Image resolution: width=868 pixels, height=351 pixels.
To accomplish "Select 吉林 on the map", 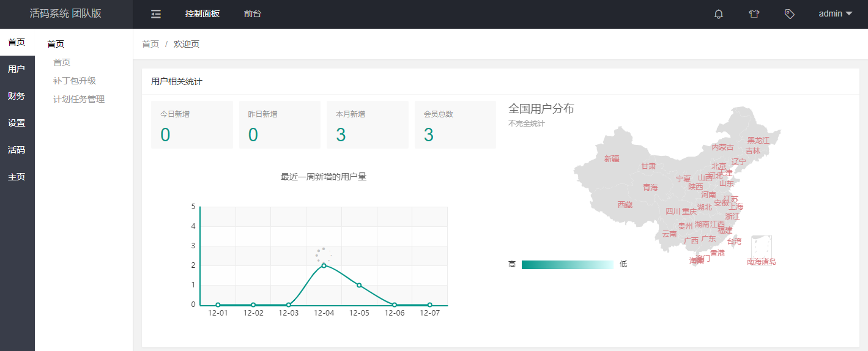I will tap(753, 151).
